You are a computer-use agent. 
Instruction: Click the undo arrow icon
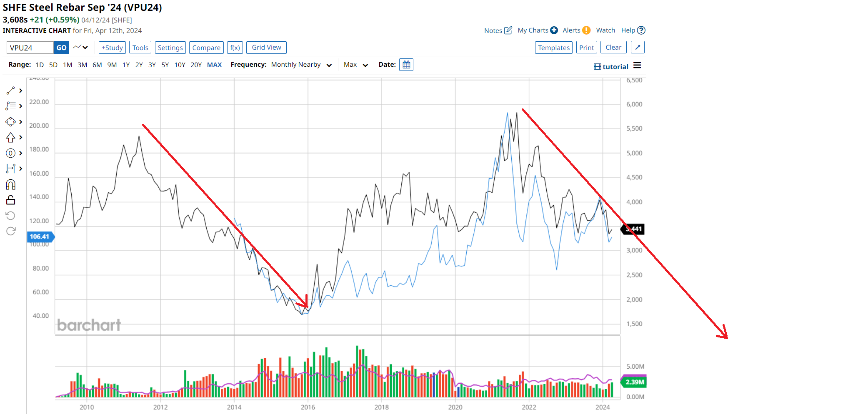[x=11, y=216]
